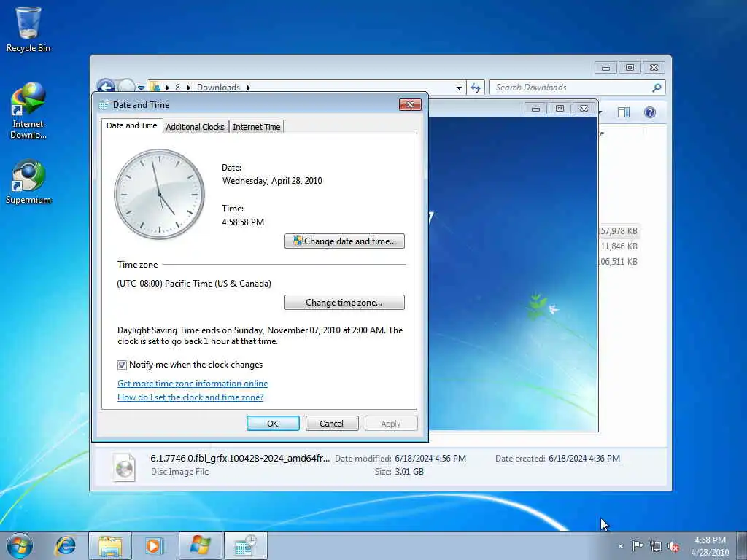747x560 pixels.
Task: Open the recent pages dropdown in Explorer
Action: (141, 87)
